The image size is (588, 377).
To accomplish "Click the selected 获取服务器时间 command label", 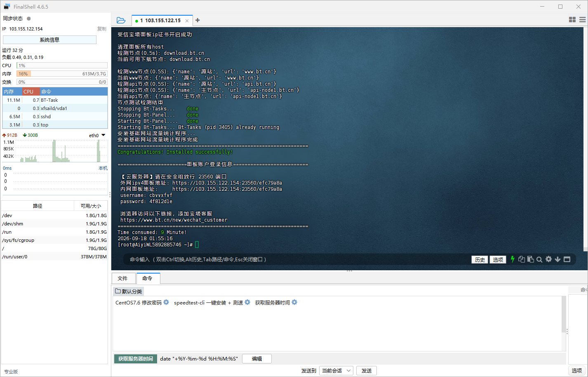I will (x=136, y=358).
